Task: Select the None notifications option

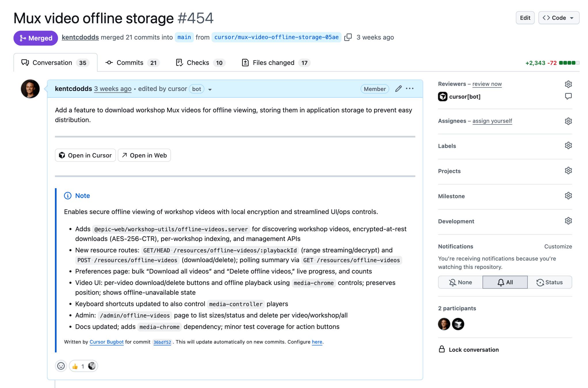Action: (x=460, y=282)
